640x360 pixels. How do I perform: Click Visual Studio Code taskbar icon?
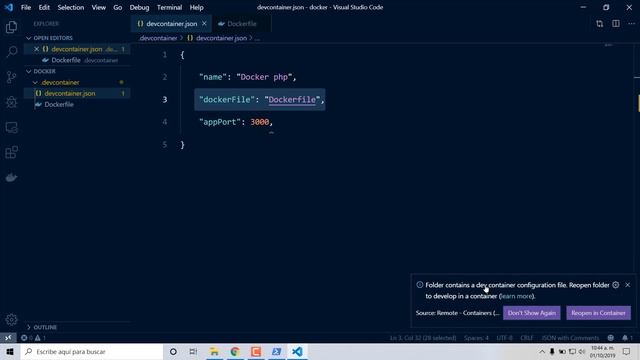pos(297,351)
